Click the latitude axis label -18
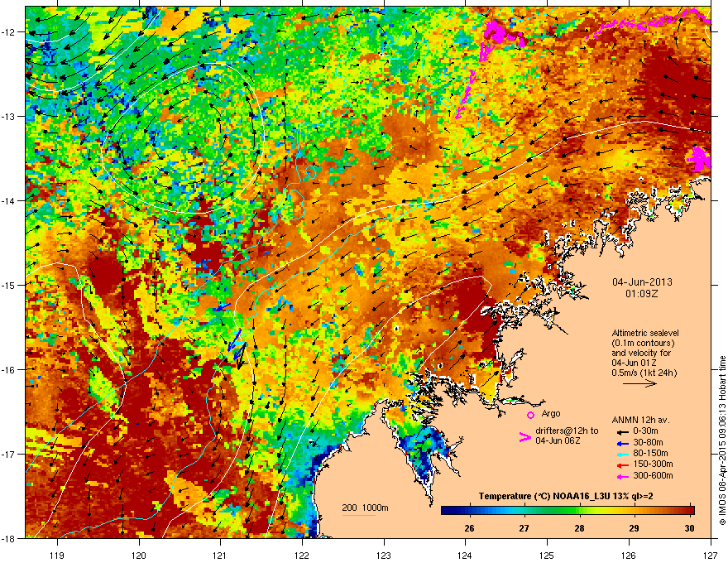Image resolution: width=728 pixels, height=563 pixels. [9, 538]
